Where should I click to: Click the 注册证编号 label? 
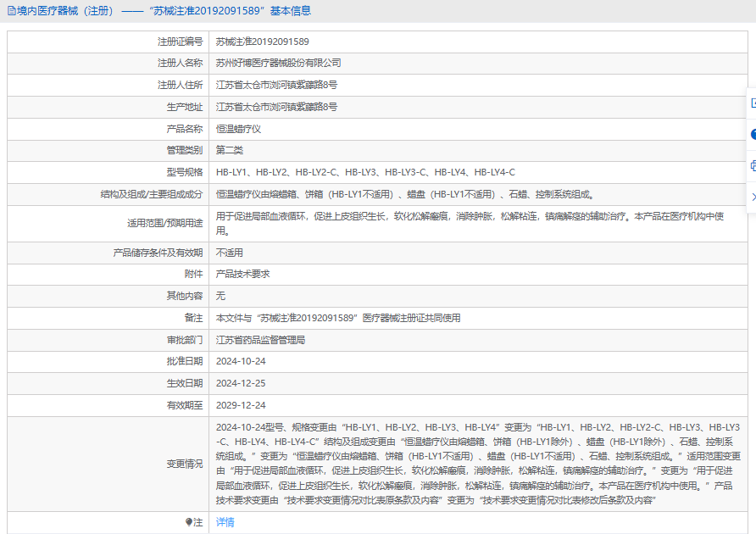coord(180,42)
